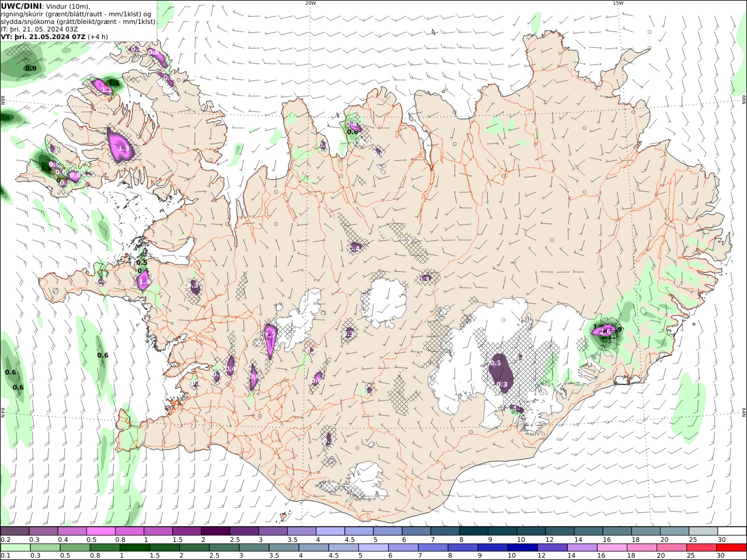The height and width of the screenshot is (560, 747).
Task: Click the light lavender-blue swatch at 4 in upper row
Action: [330, 531]
